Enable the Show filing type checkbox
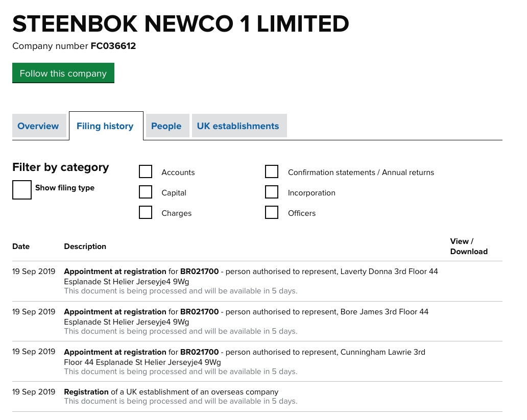The height and width of the screenshot is (420, 527). point(22,190)
